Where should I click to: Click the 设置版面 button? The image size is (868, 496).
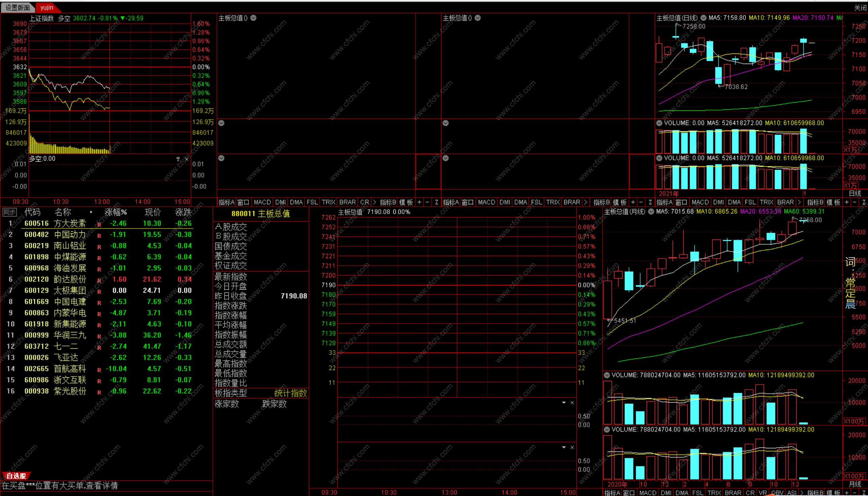(x=18, y=7)
